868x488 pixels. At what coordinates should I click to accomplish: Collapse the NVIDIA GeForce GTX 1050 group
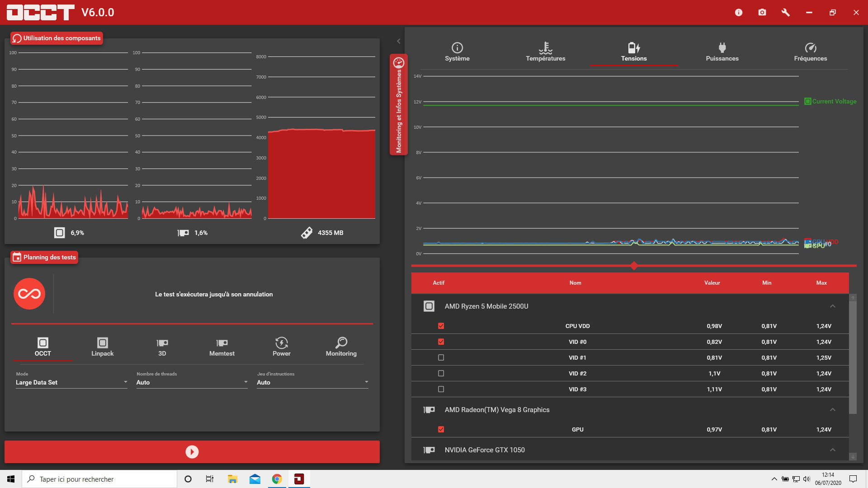(833, 450)
